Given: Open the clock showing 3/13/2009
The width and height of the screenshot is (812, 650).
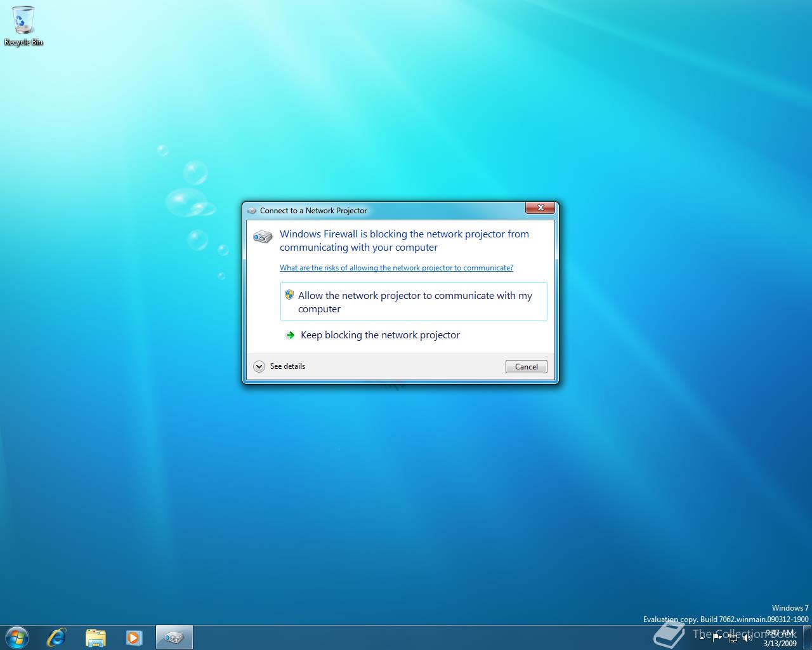Looking at the screenshot, I should point(780,638).
